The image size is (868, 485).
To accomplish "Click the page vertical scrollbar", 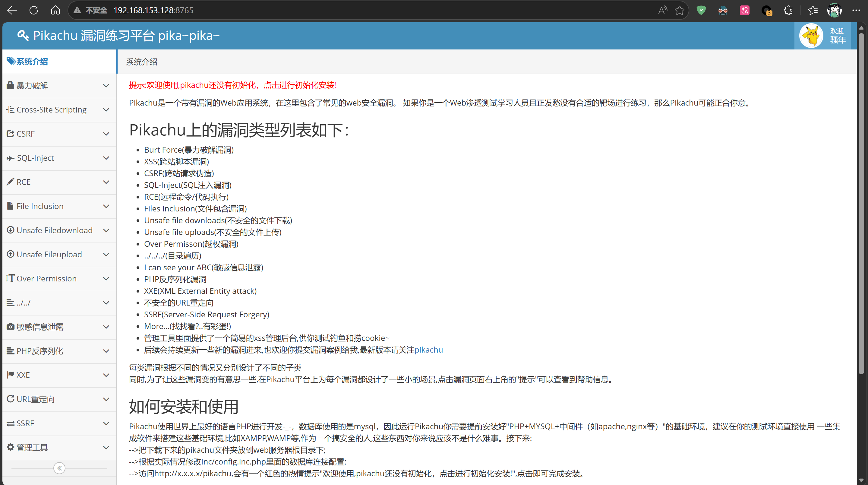I will (861, 202).
